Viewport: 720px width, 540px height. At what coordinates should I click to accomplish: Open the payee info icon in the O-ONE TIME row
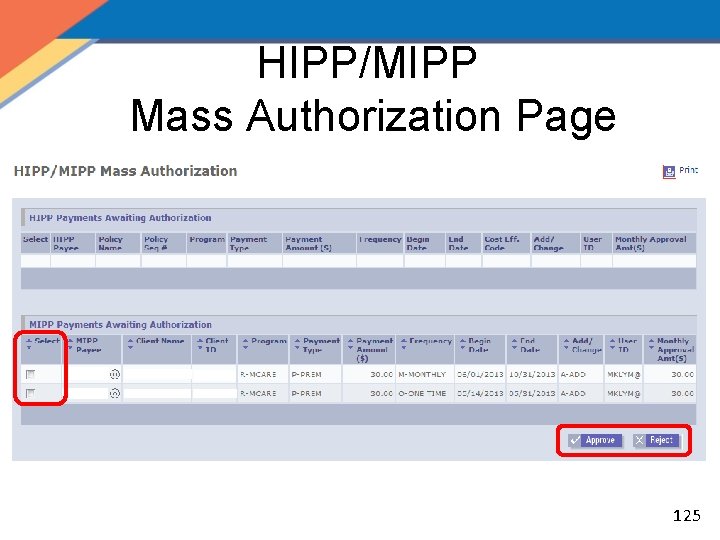coord(115,393)
